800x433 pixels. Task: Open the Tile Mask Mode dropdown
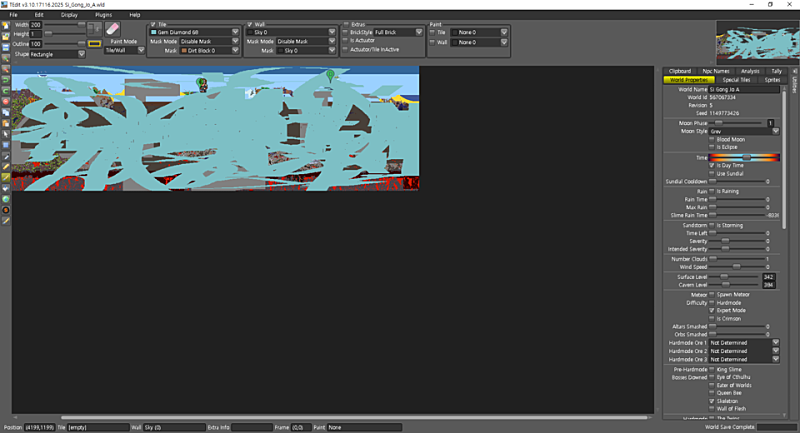pyautogui.click(x=209, y=41)
